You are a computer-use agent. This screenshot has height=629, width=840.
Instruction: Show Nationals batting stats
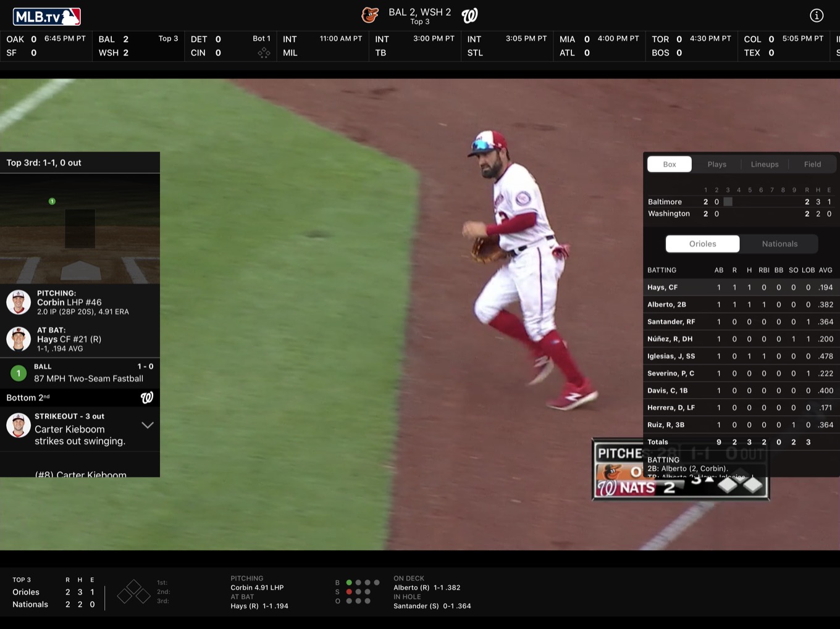tap(779, 244)
